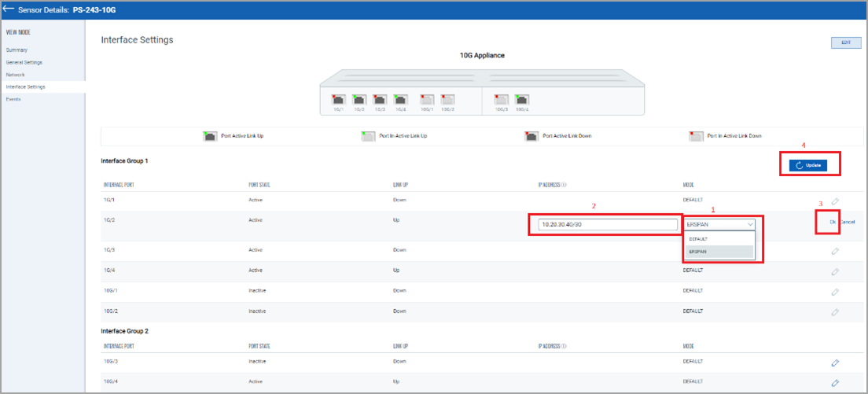The image size is (868, 394).
Task: Edit the 1G/1 row with pencil icon
Action: coord(835,201)
